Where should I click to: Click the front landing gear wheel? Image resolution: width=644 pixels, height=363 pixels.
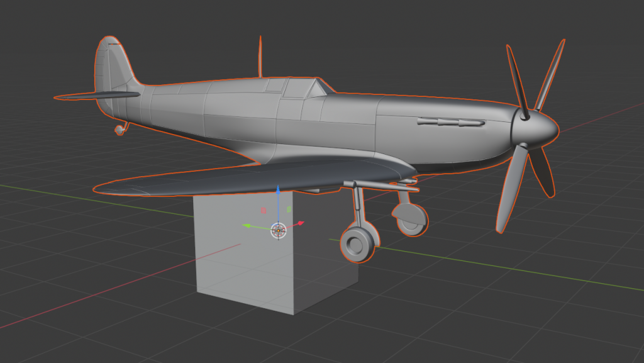360,245
